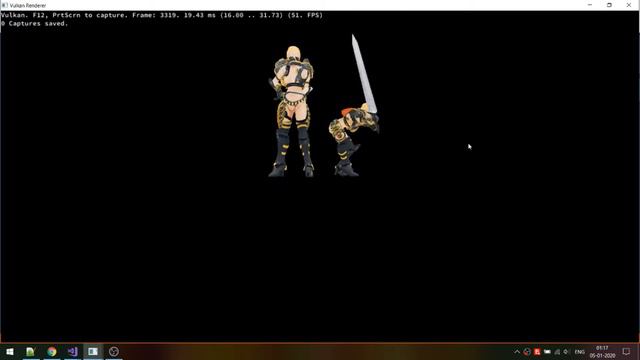Switch to Visual Studio in the taskbar
640x360 pixels.
72,351
